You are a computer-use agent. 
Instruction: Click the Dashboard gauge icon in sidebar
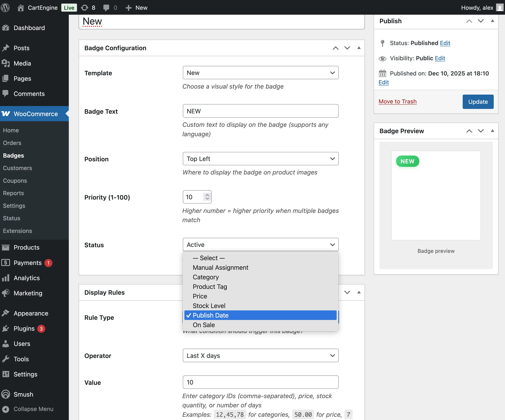(6, 28)
